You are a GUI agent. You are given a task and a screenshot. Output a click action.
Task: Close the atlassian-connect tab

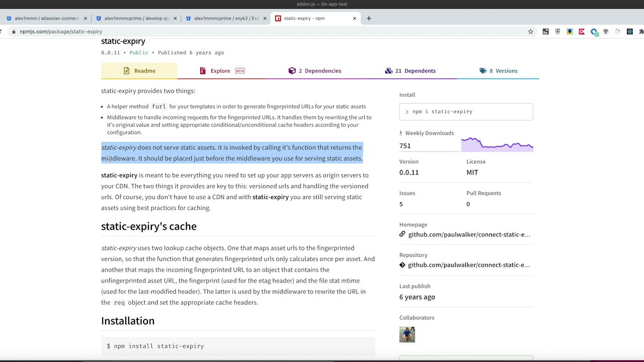[x=85, y=19]
